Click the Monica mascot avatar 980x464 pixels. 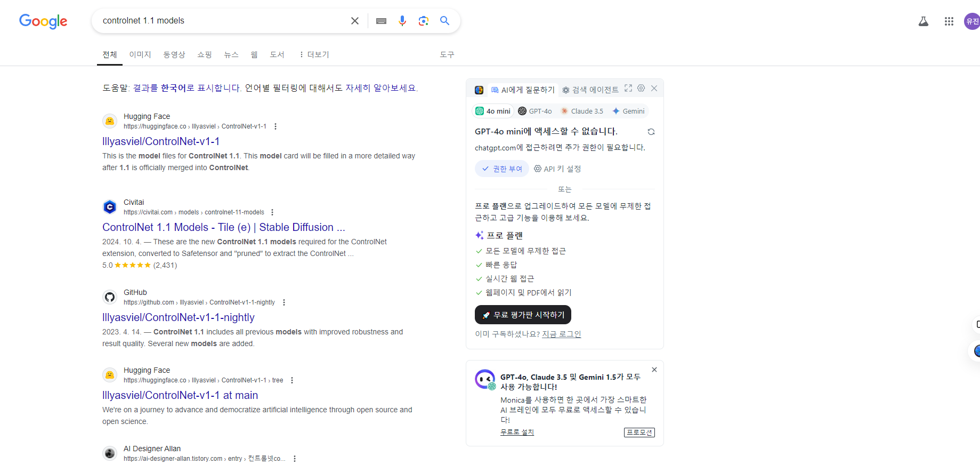485,380
